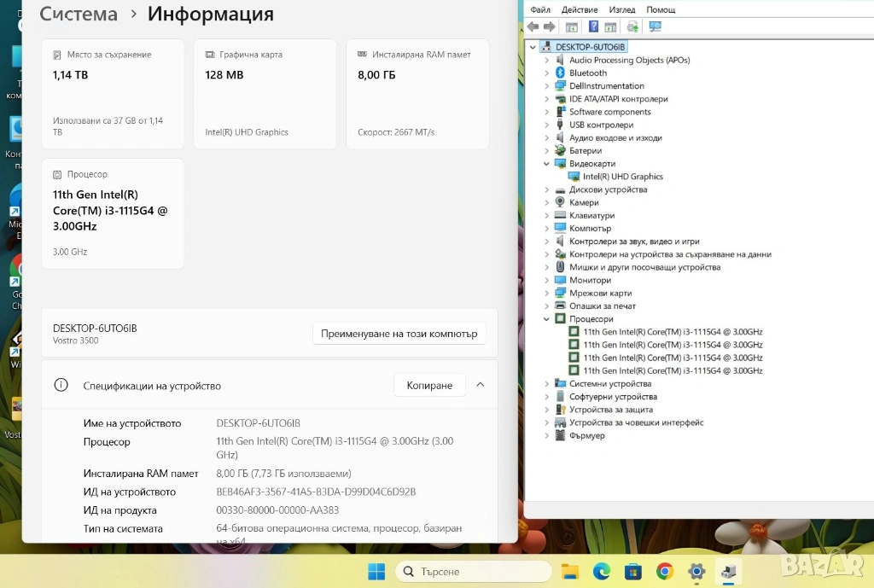Open the Изглед menu
Image resolution: width=874 pixels, height=588 pixels.
tap(622, 9)
